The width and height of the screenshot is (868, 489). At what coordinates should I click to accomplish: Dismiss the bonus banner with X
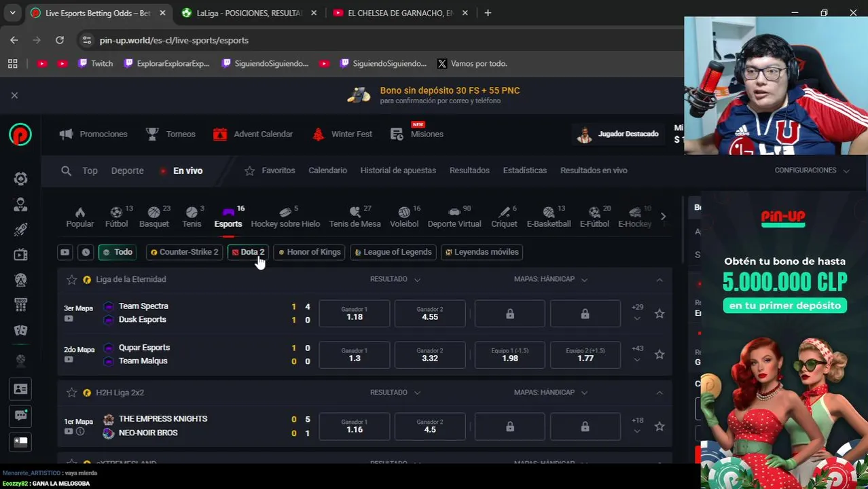tap(14, 95)
